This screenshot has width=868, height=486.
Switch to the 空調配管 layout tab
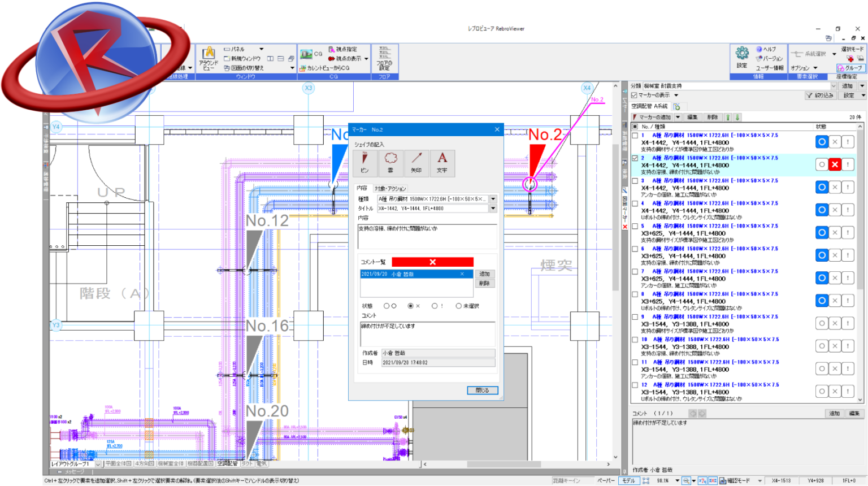click(x=228, y=463)
